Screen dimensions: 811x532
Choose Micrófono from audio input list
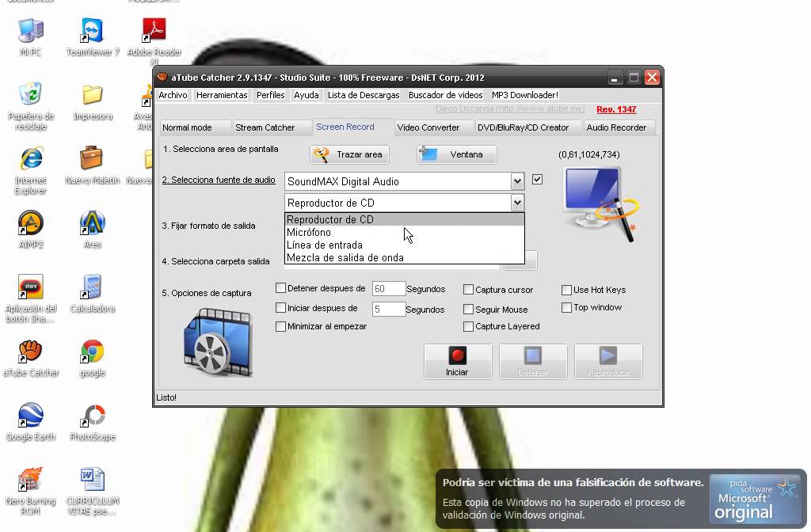coord(405,232)
